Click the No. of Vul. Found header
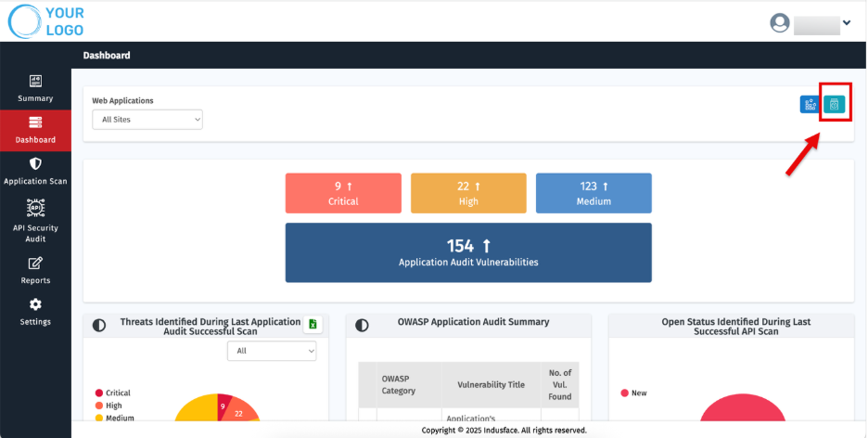This screenshot has width=868, height=438. point(560,385)
